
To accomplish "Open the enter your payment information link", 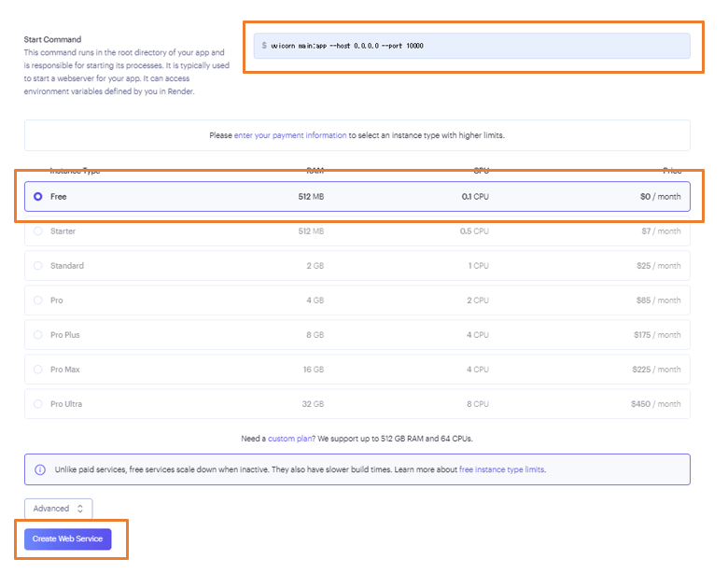I will coord(290,135).
